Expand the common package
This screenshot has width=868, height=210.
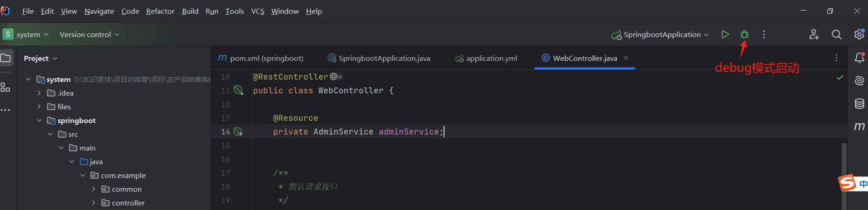(94, 189)
